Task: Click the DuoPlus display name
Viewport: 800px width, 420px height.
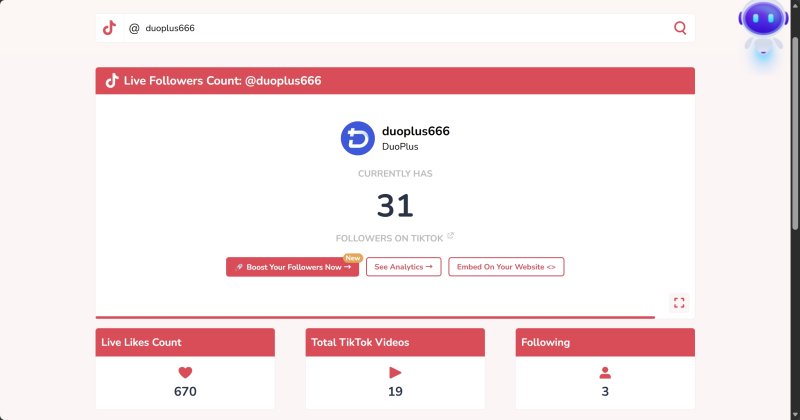Action: tap(400, 147)
